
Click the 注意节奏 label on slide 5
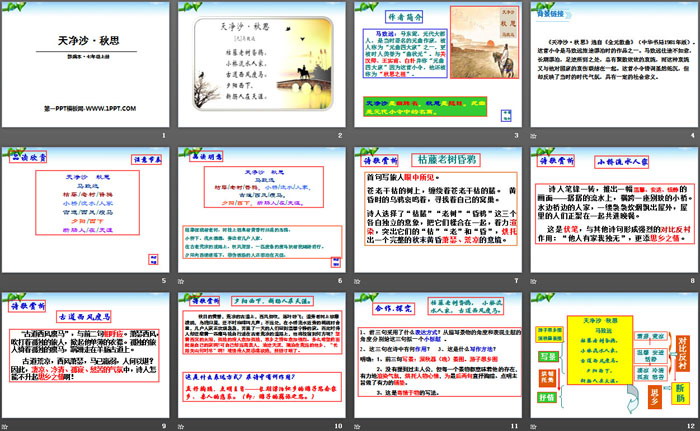(143, 158)
